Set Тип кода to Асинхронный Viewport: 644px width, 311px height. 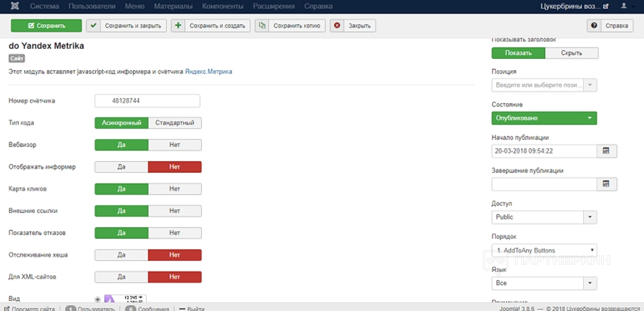point(122,123)
